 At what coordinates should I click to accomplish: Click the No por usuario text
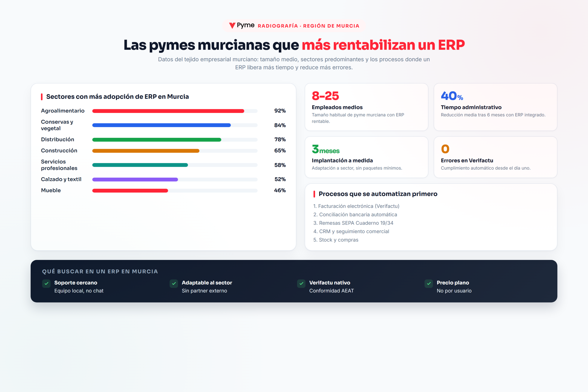click(x=454, y=291)
